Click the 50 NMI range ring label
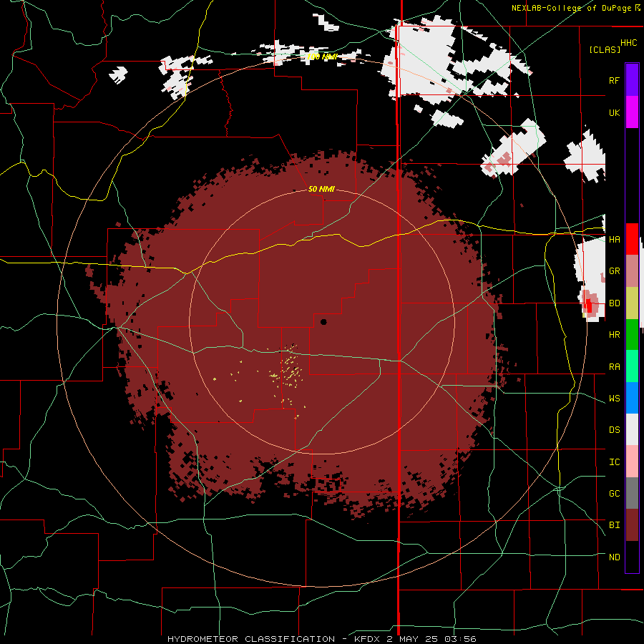 tap(321, 189)
